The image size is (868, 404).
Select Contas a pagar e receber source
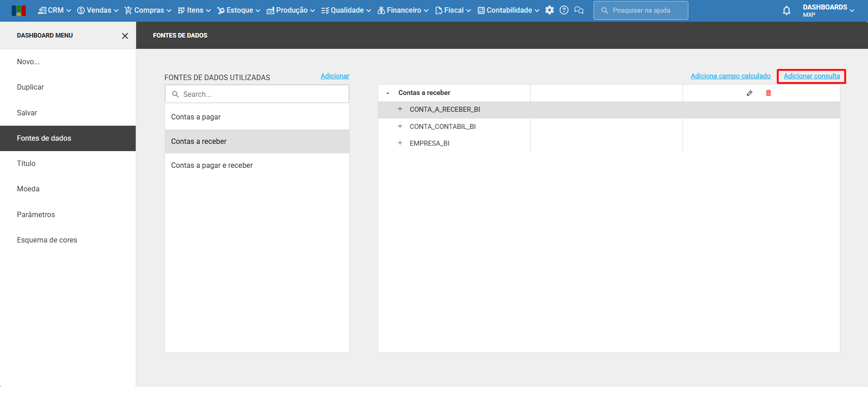[x=257, y=166]
